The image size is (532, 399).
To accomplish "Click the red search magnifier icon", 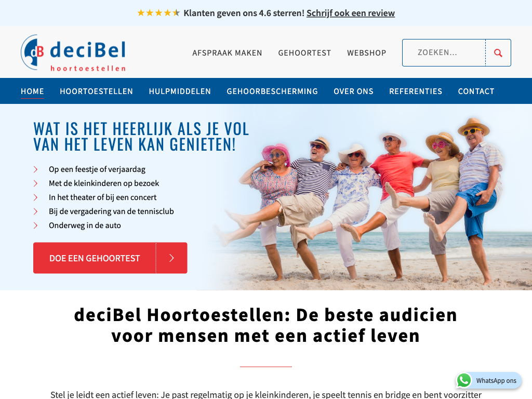I will (498, 53).
